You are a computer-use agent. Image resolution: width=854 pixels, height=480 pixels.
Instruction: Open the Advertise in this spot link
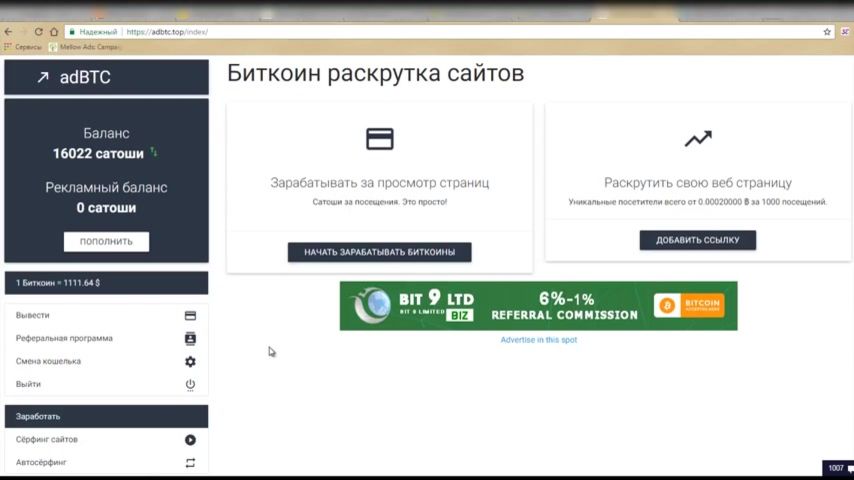tap(538, 340)
